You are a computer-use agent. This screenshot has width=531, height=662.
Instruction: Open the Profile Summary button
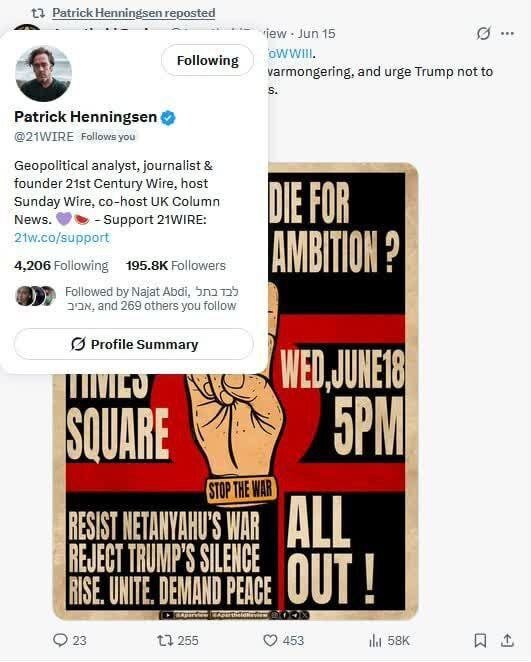point(134,344)
